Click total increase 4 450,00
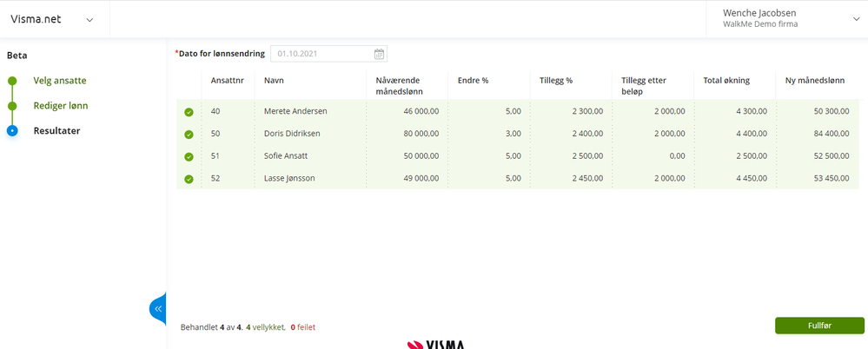Viewport: 868px width, 349px height. pos(752,178)
